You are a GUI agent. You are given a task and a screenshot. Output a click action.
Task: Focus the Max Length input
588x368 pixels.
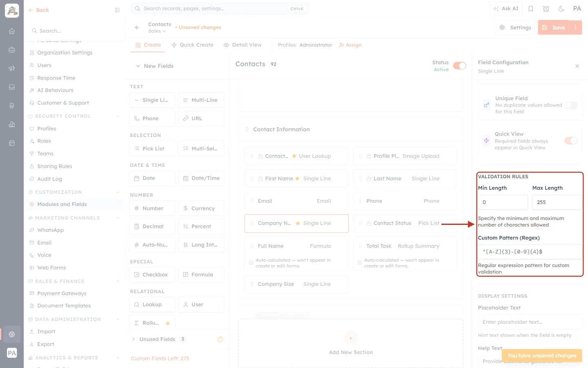pyautogui.click(x=557, y=202)
